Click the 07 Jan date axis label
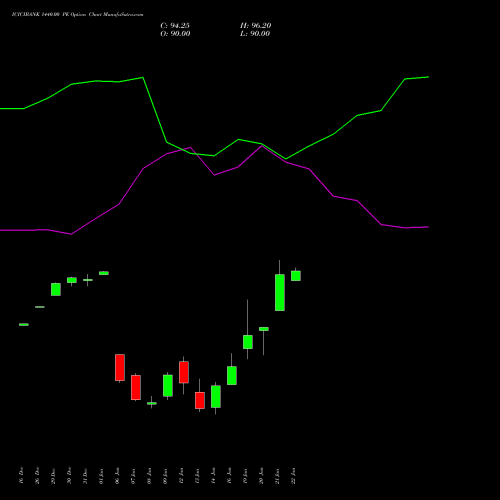The width and height of the screenshot is (500, 500). [x=133, y=476]
